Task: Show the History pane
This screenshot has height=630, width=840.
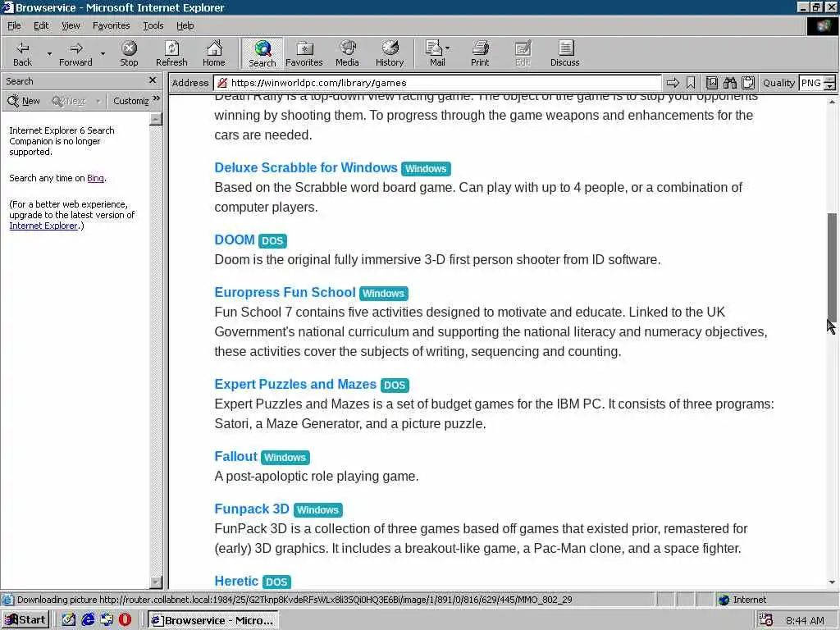Action: point(390,53)
